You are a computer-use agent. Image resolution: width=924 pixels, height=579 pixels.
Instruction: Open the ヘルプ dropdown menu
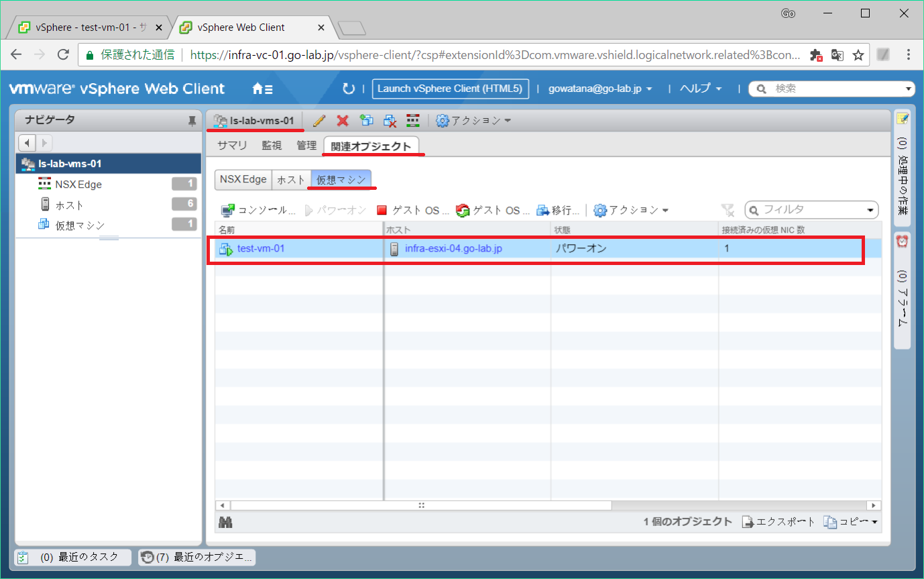coord(701,89)
